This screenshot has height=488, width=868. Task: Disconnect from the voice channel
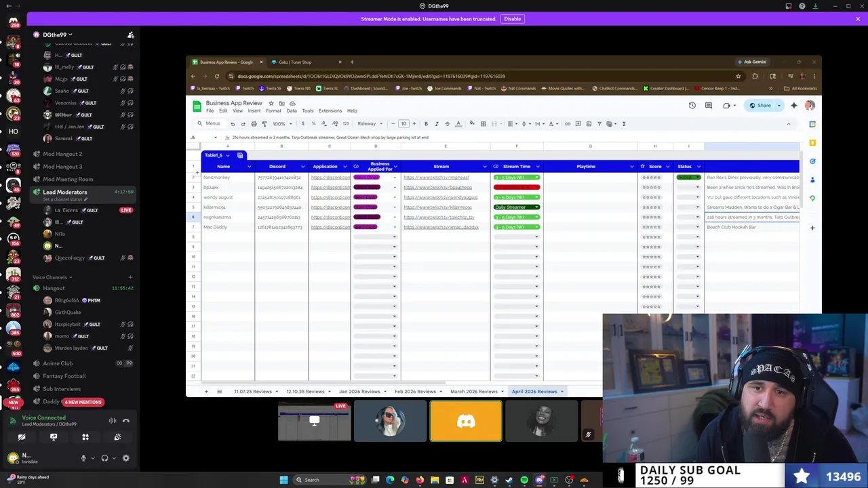tap(126, 421)
